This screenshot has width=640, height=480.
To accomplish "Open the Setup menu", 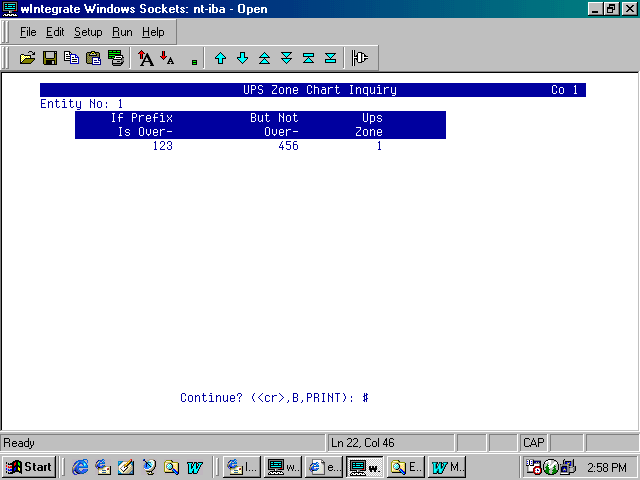I will coord(88,32).
